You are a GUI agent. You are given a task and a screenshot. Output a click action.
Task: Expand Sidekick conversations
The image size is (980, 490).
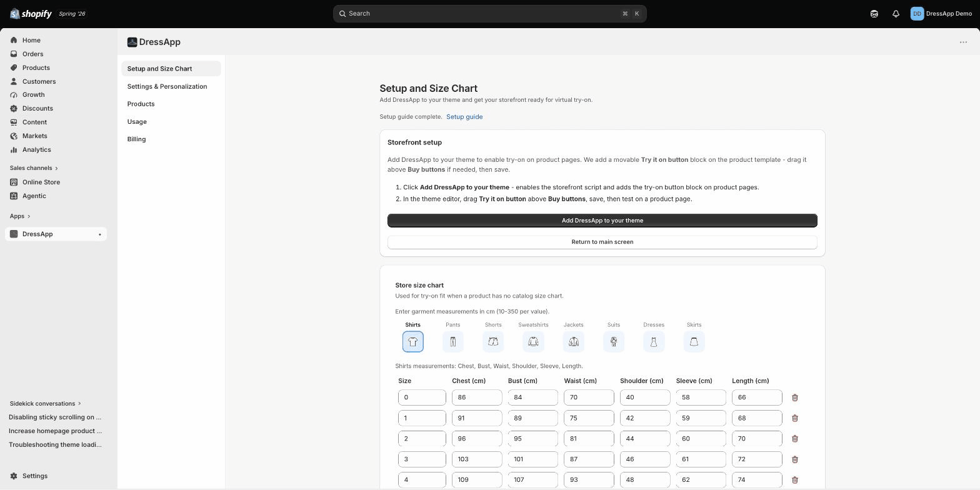pos(46,404)
